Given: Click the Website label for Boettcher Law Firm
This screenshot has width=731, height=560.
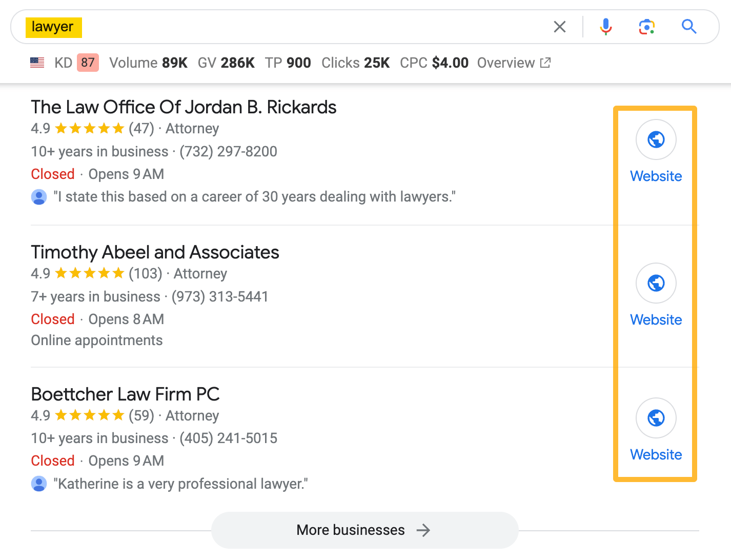Looking at the screenshot, I should 656,454.
